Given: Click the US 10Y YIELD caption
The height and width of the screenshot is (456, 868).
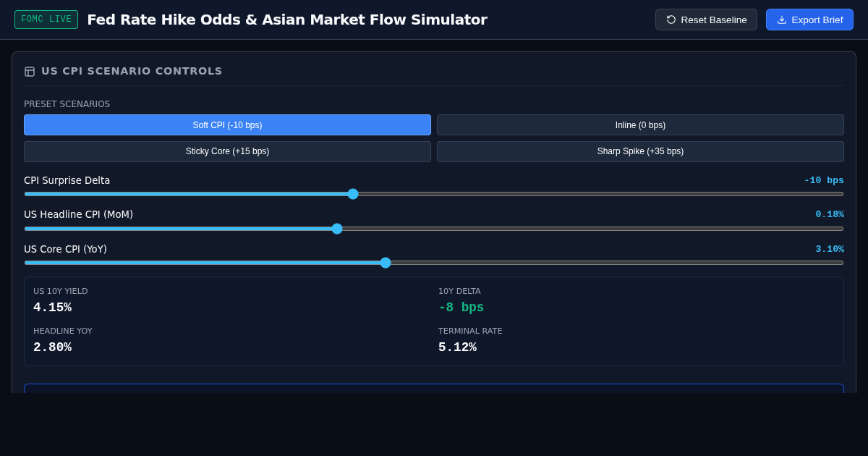Looking at the screenshot, I should 61,291.
